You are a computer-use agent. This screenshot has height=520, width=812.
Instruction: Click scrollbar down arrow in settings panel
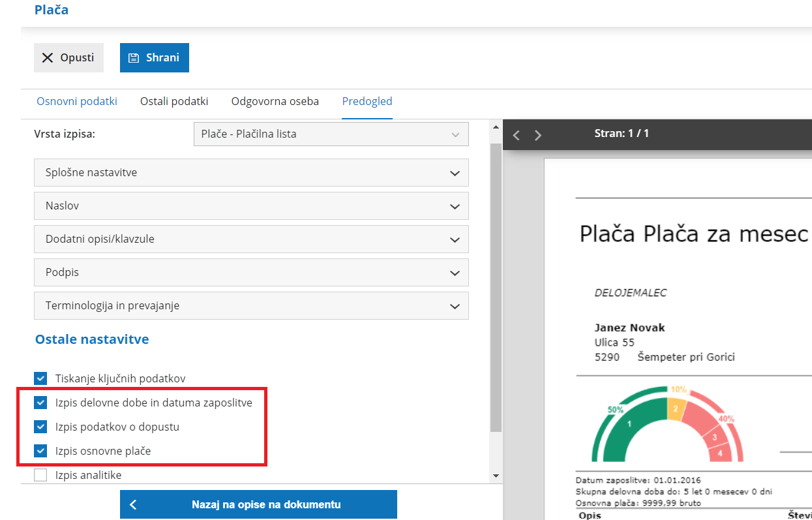coord(496,476)
